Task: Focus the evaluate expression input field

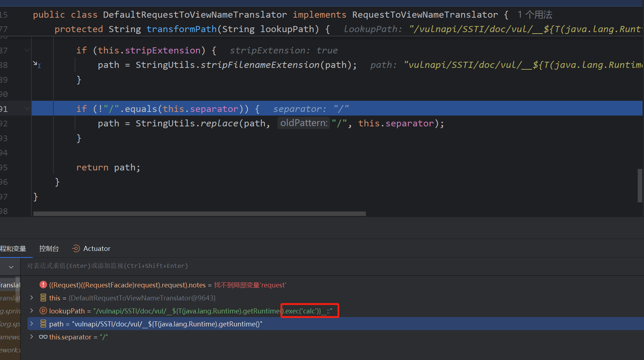Action: (x=332, y=266)
